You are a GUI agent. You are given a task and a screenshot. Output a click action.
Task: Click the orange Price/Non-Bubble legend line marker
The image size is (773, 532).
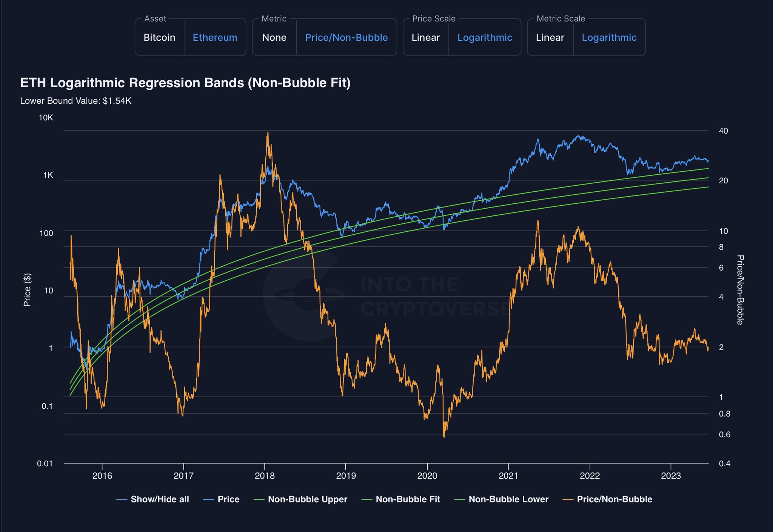click(x=568, y=500)
